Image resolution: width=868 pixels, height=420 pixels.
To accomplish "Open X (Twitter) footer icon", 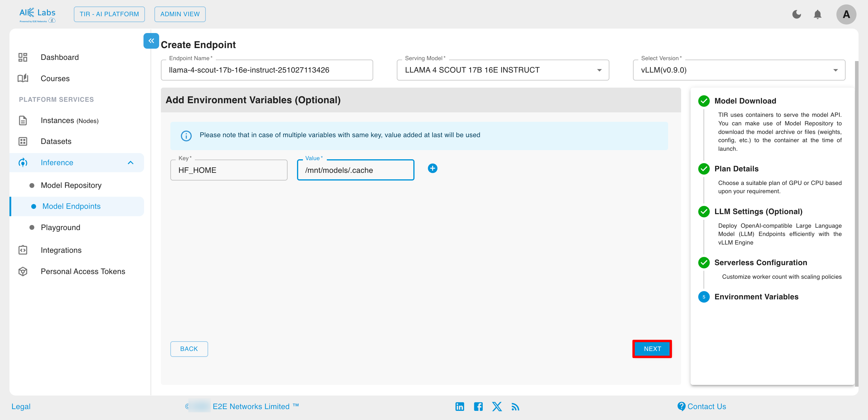I will click(x=497, y=406).
